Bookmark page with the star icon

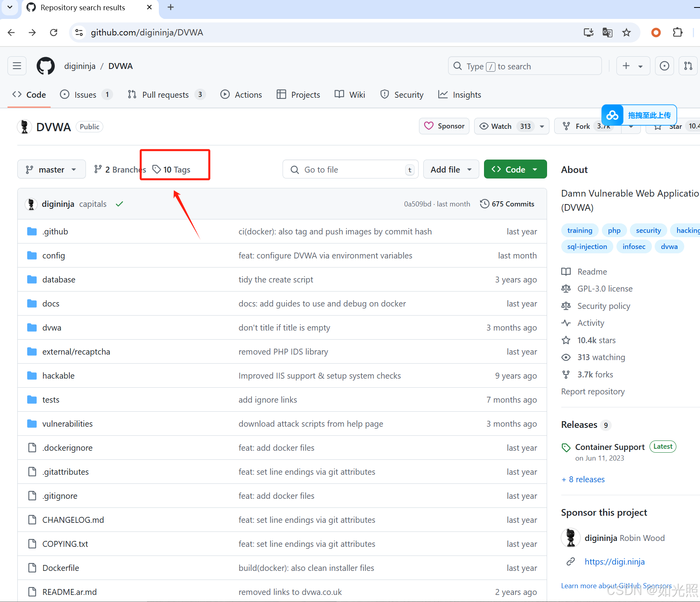[626, 32]
